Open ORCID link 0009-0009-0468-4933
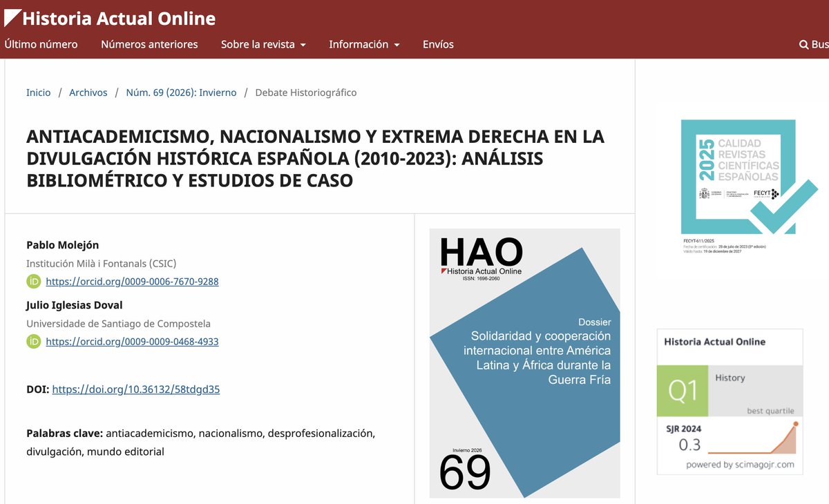This screenshot has height=504, width=829. click(132, 342)
